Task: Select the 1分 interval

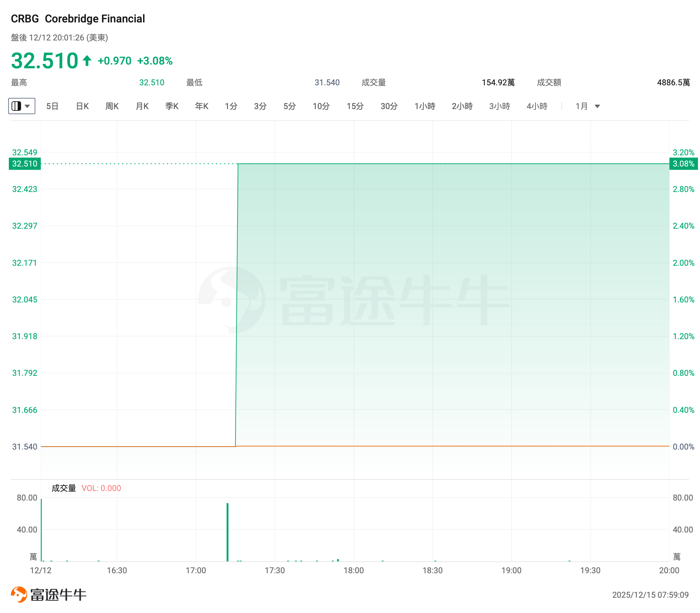Action: (x=231, y=106)
